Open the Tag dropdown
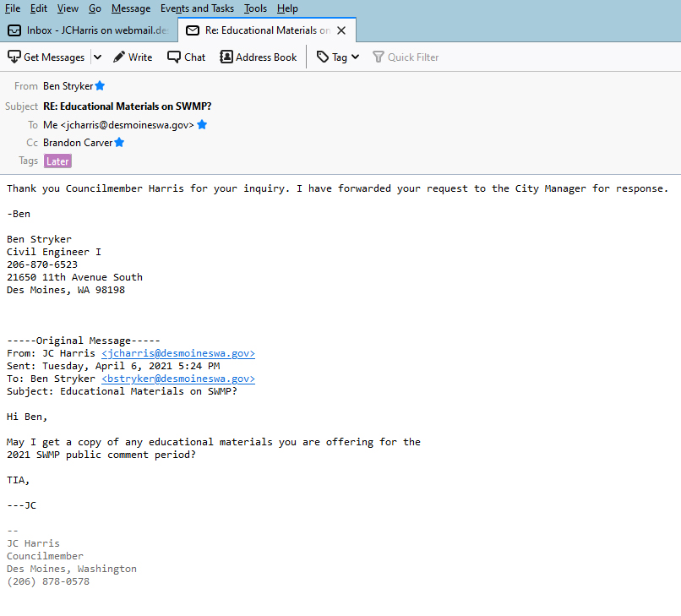Viewport: 681px width, 616px height. coord(338,57)
